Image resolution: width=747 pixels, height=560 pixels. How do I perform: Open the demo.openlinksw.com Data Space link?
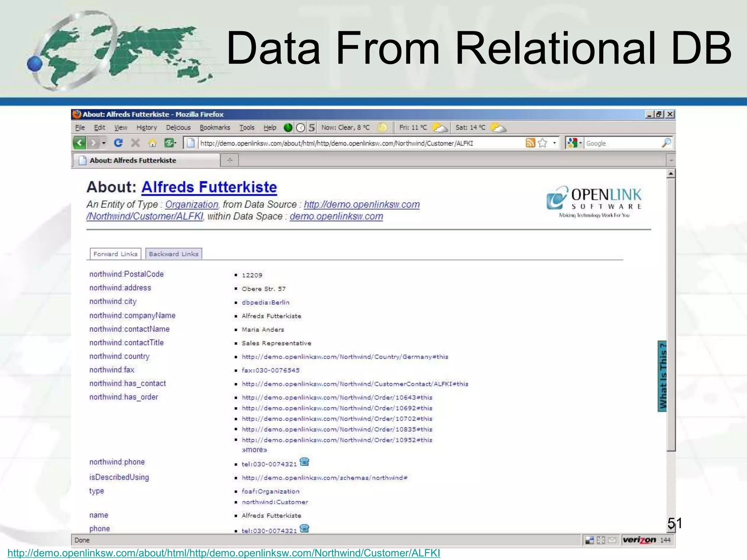click(336, 216)
